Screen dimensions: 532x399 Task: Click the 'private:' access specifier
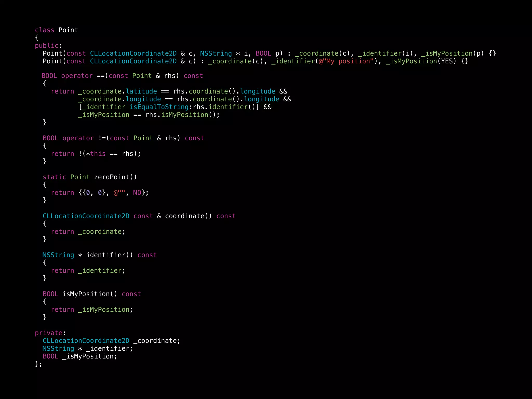50,333
